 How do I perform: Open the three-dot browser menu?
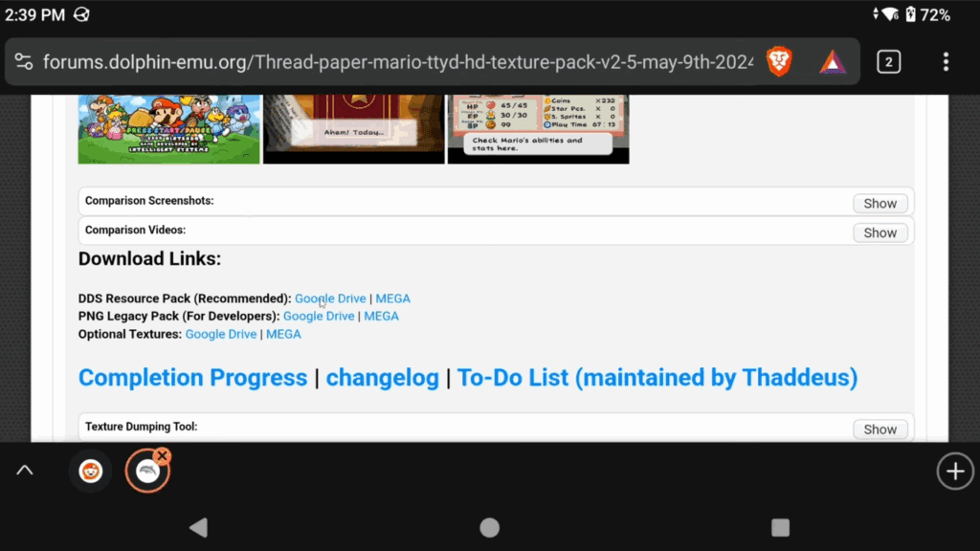946,62
